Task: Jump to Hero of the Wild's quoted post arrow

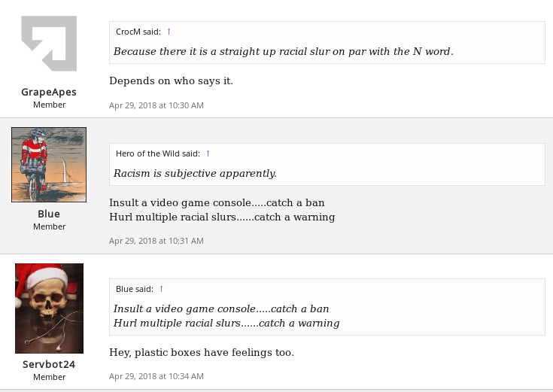Action: click(208, 153)
